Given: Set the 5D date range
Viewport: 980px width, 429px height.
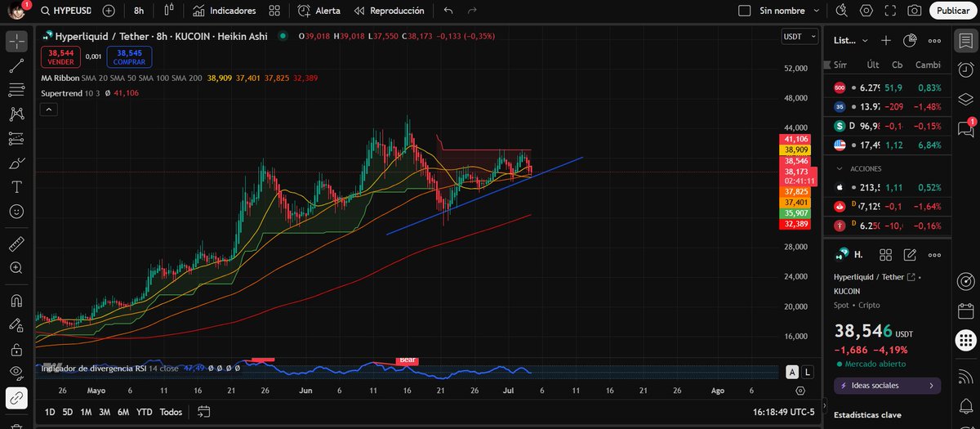Looking at the screenshot, I should point(69,412).
